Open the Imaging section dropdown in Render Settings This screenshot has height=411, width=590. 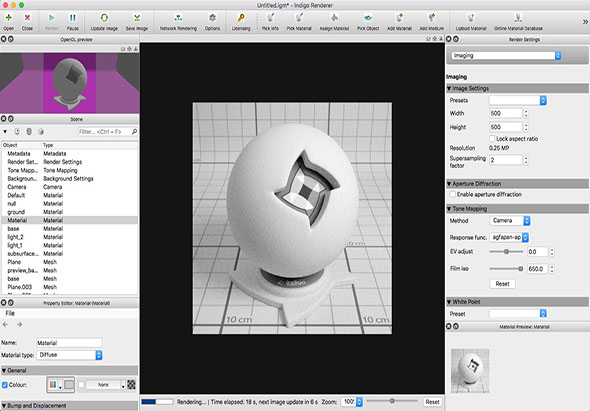[x=506, y=55]
